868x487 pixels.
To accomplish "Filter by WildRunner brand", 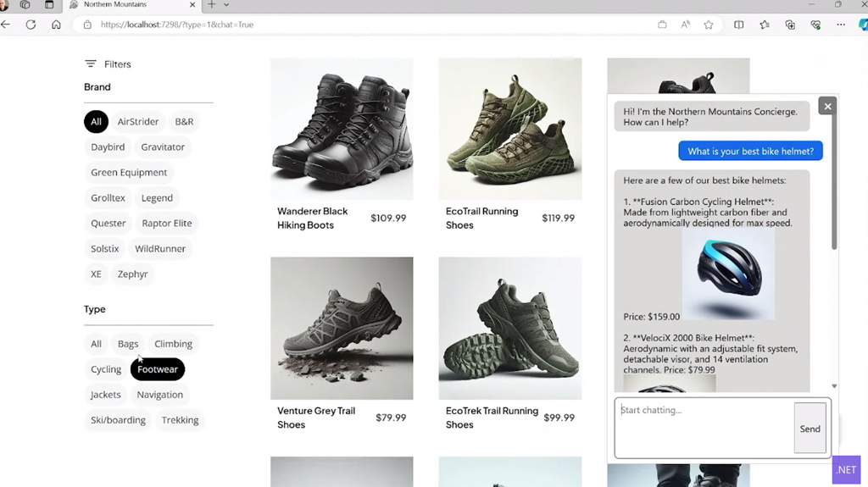I will (160, 249).
